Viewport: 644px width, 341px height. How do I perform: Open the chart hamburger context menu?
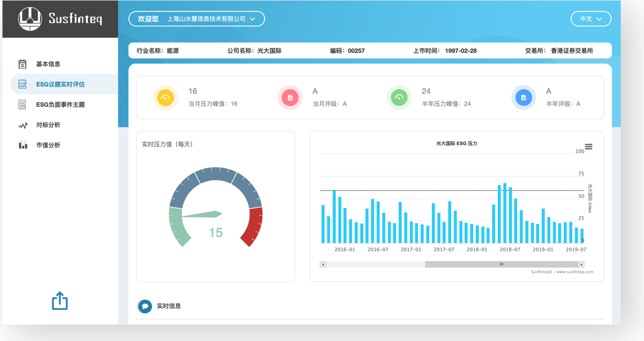589,147
